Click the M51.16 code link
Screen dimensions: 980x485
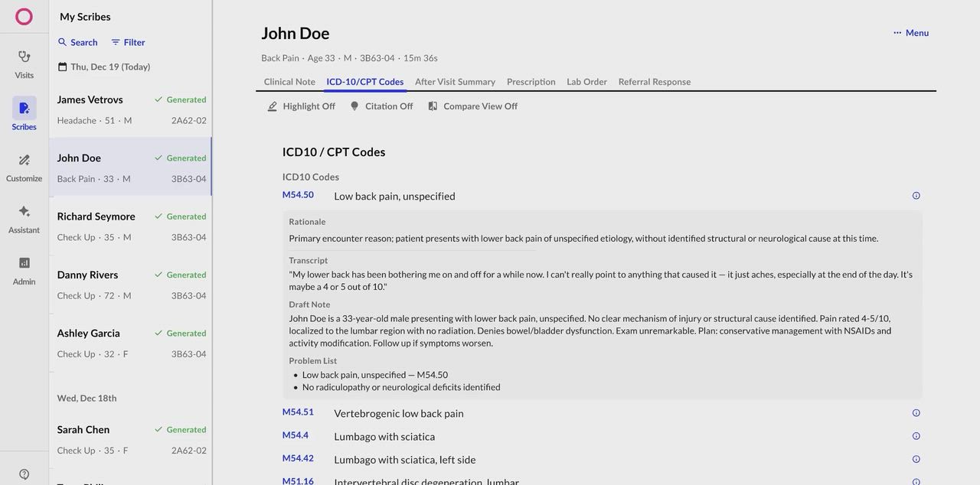click(298, 481)
